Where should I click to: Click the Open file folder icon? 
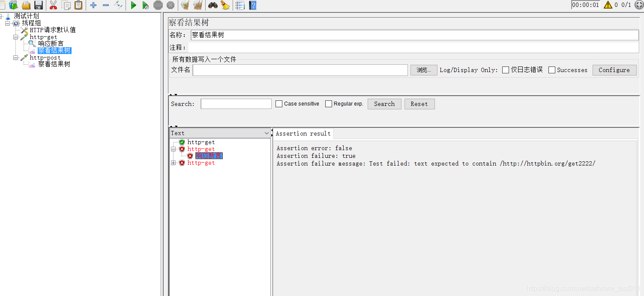26,5
